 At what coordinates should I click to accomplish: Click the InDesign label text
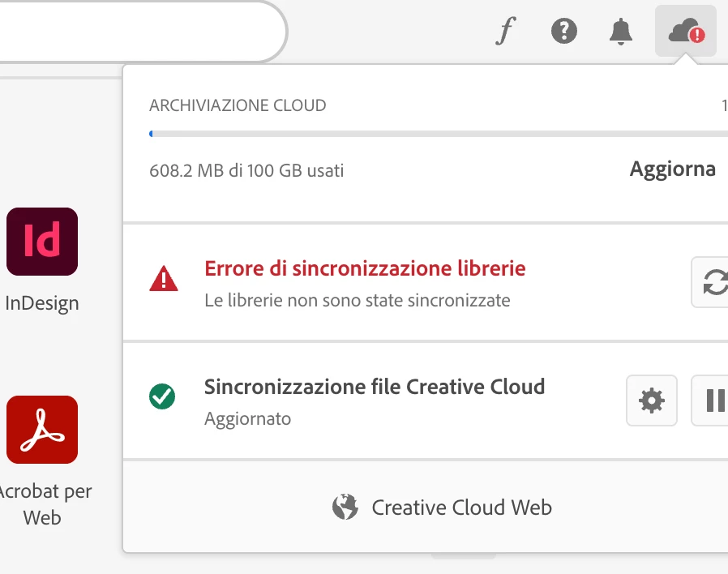tap(42, 303)
